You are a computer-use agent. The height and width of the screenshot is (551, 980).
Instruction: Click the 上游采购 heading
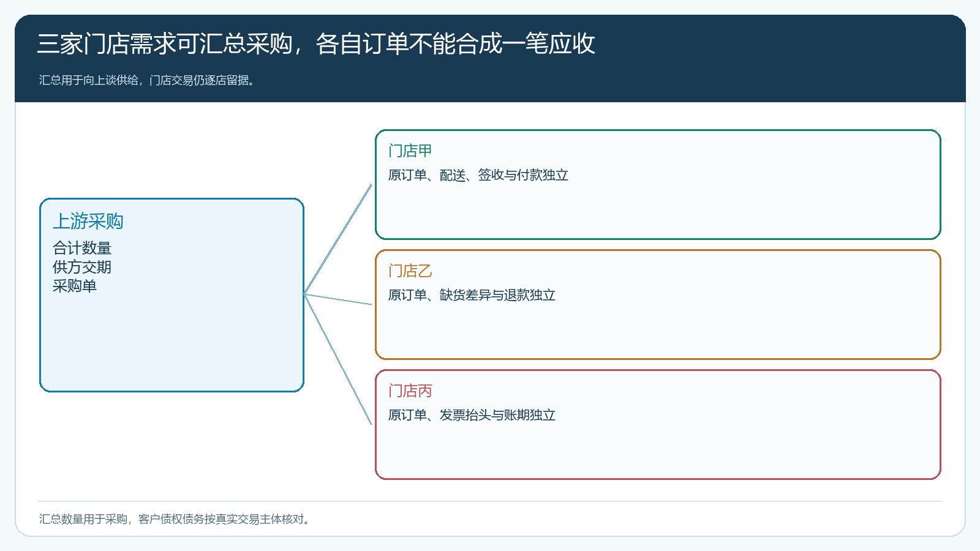[88, 221]
